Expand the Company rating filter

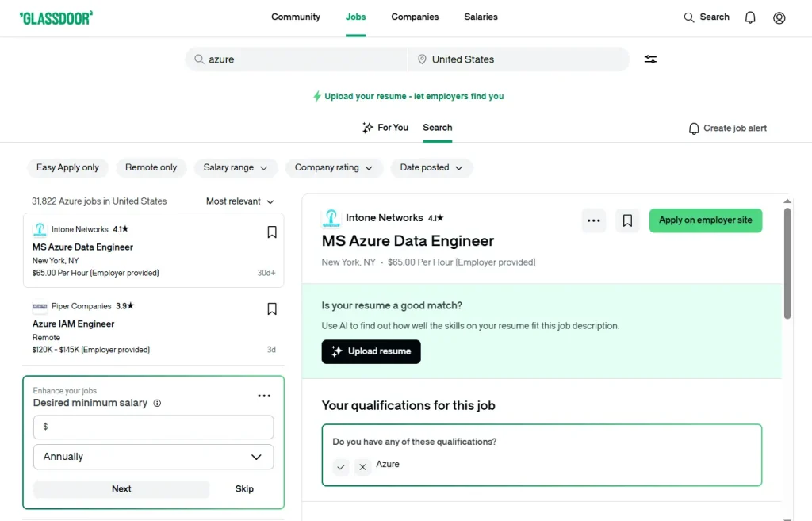point(334,167)
